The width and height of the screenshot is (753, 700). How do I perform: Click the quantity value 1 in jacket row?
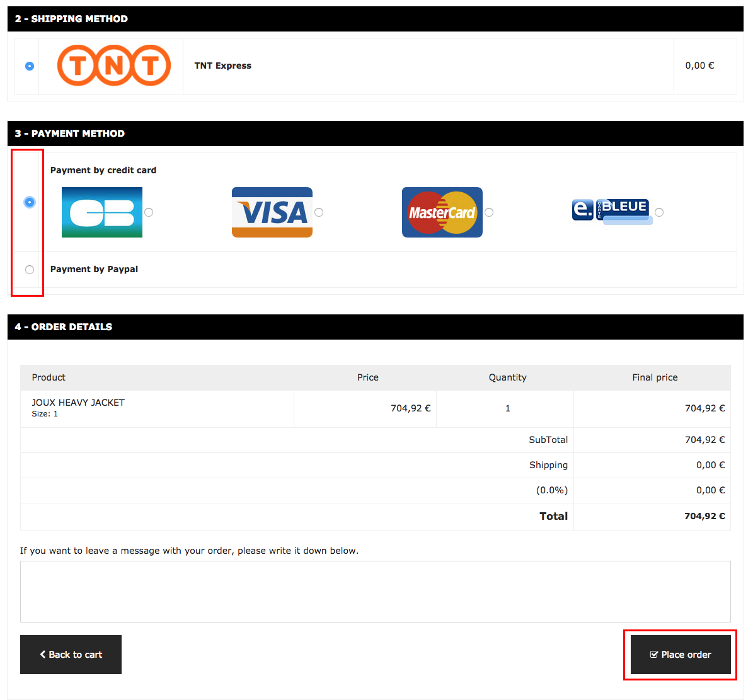coord(508,408)
